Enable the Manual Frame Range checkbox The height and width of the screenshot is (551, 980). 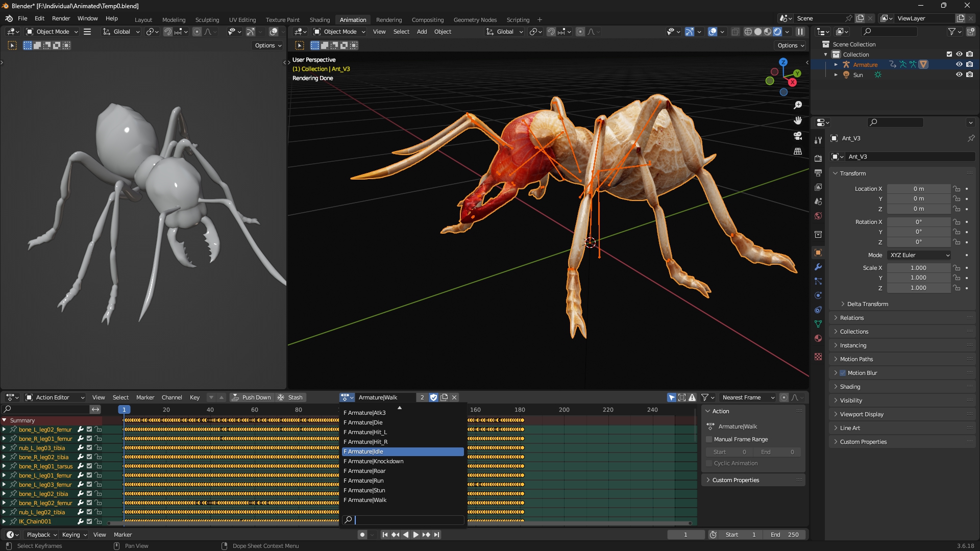tap(709, 439)
